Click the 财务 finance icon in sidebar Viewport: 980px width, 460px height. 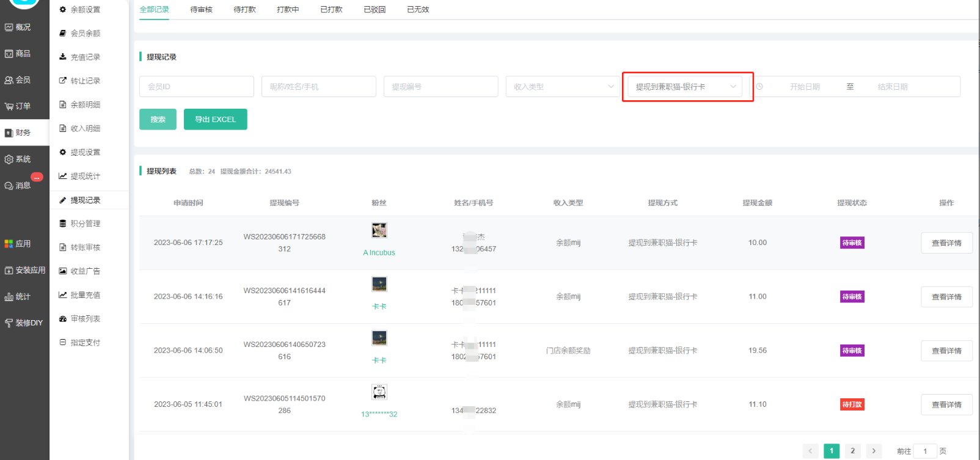click(9, 133)
